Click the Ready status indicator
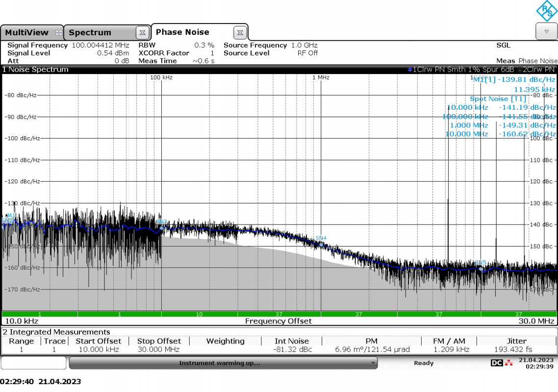This screenshot has height=392, width=558. coord(424,363)
